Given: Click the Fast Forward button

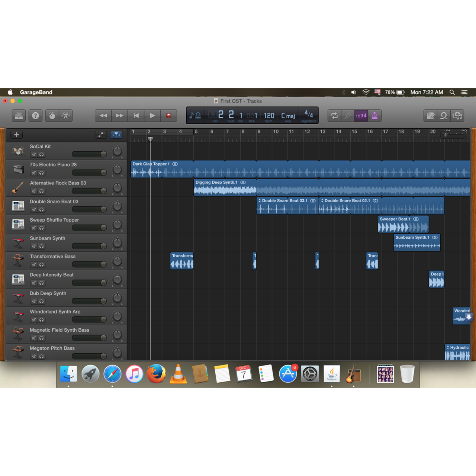Looking at the screenshot, I should point(120,116).
